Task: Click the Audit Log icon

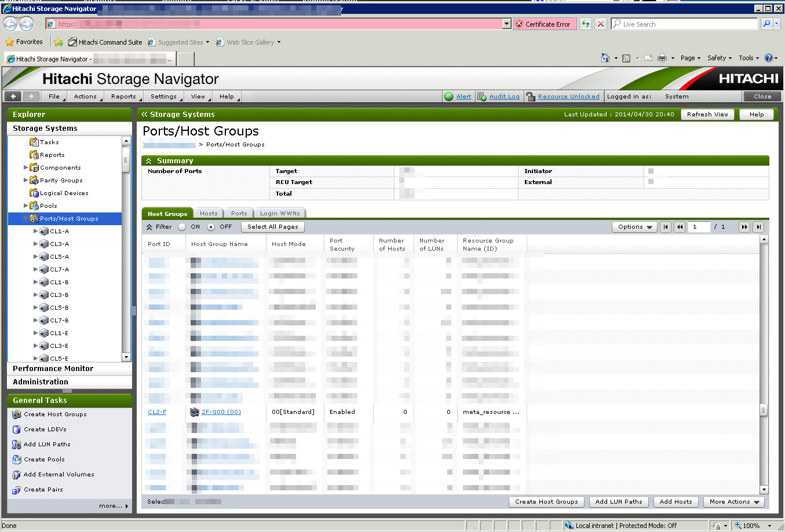Action: point(481,97)
